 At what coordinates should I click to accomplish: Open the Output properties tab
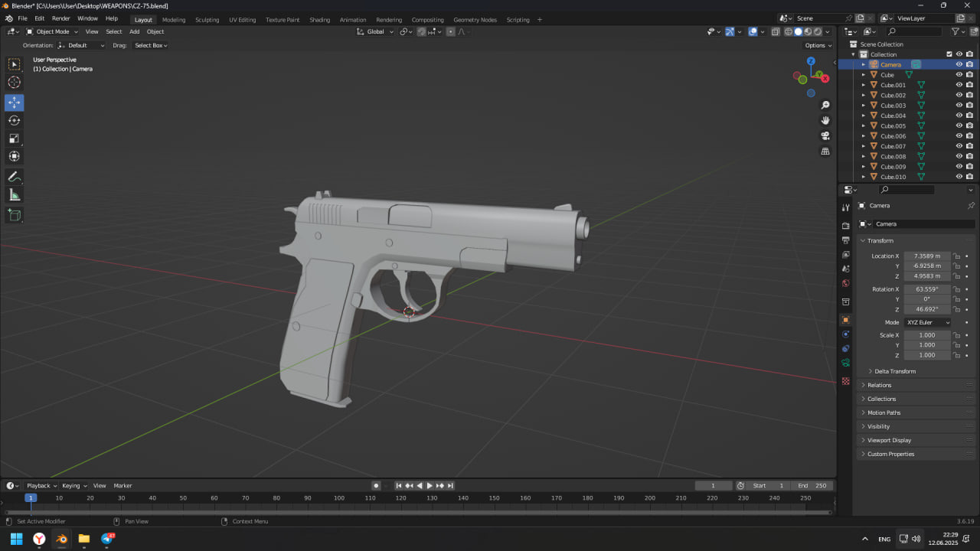845,240
